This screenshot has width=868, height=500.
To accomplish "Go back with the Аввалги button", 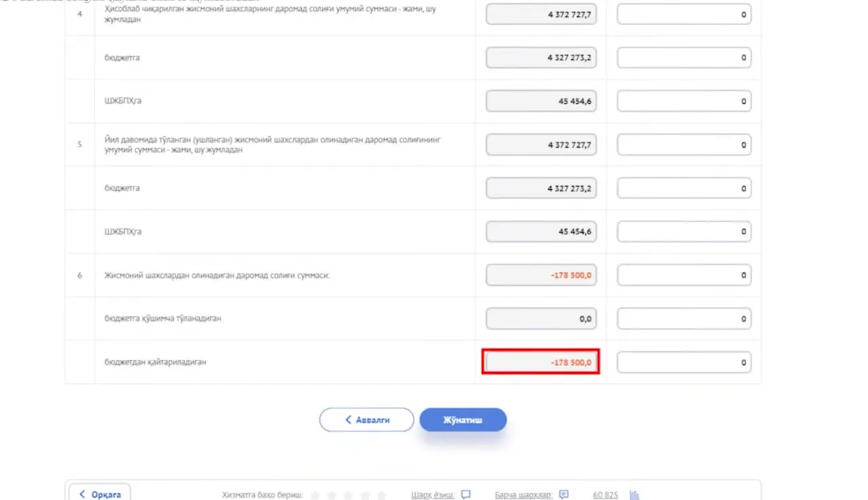I will [366, 420].
